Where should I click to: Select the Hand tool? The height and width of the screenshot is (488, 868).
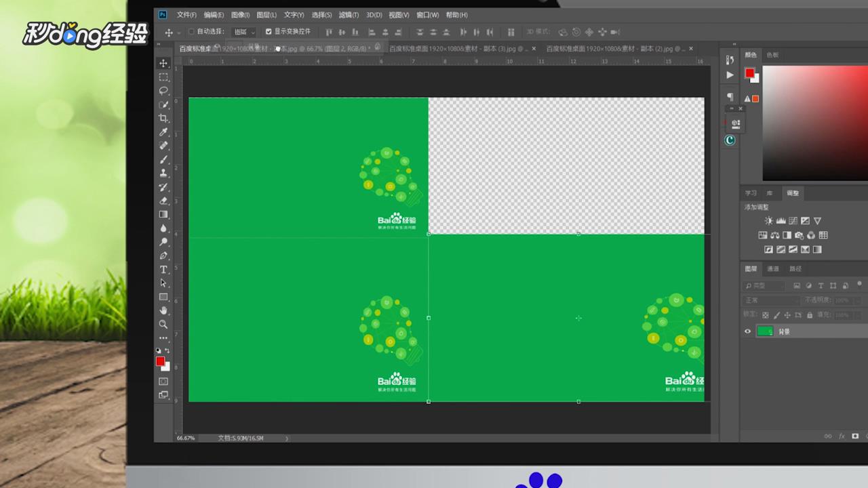coord(163,310)
